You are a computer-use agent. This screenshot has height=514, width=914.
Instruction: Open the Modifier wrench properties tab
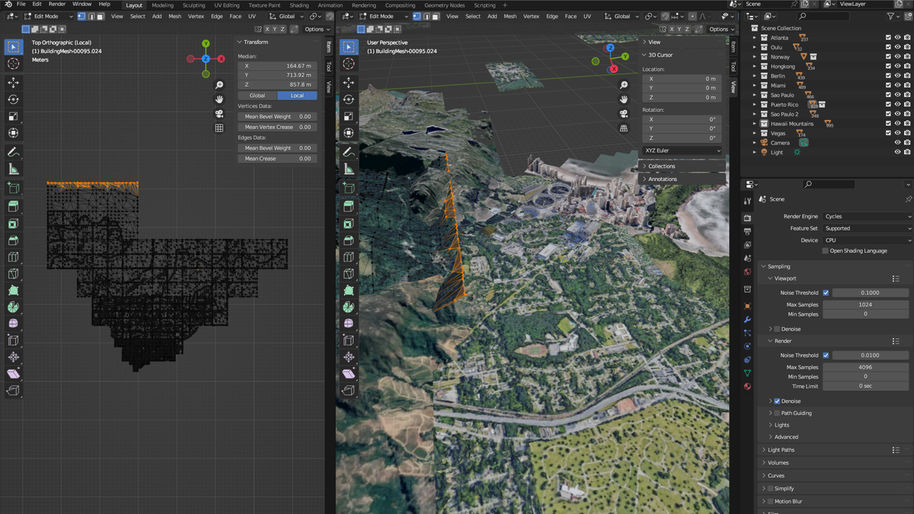point(747,319)
